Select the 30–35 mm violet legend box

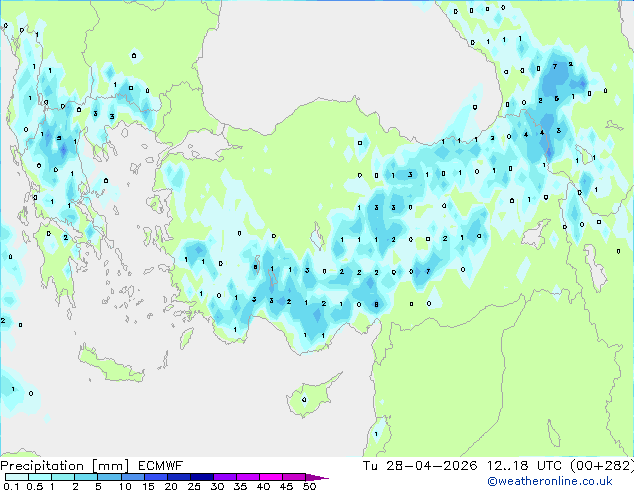tap(225, 477)
